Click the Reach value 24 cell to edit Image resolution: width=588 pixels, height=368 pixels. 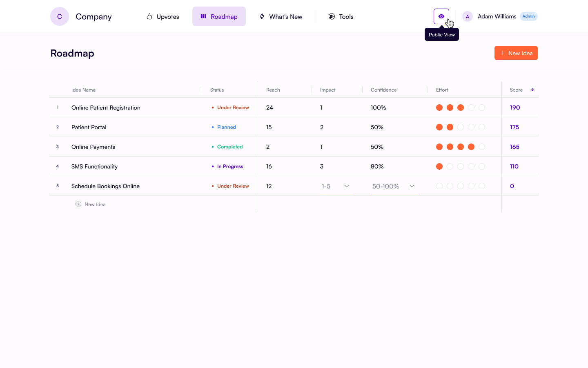(269, 107)
